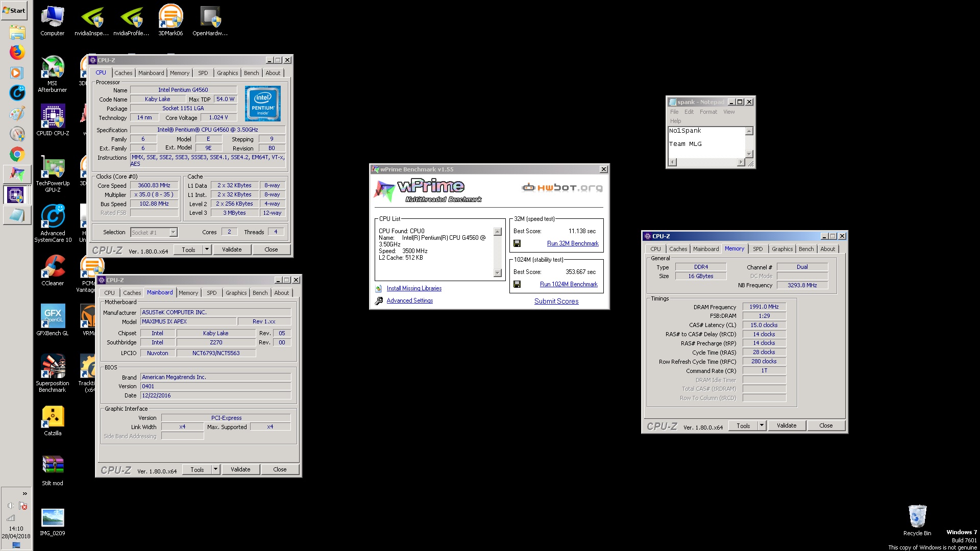Select the Recycle Bin icon
The width and height of the screenshot is (980, 551).
917,520
